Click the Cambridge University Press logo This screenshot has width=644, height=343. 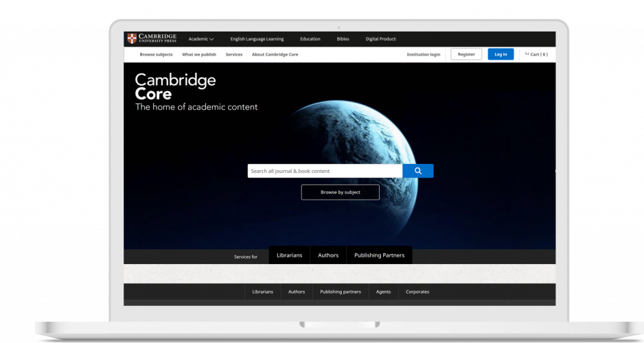coord(152,38)
